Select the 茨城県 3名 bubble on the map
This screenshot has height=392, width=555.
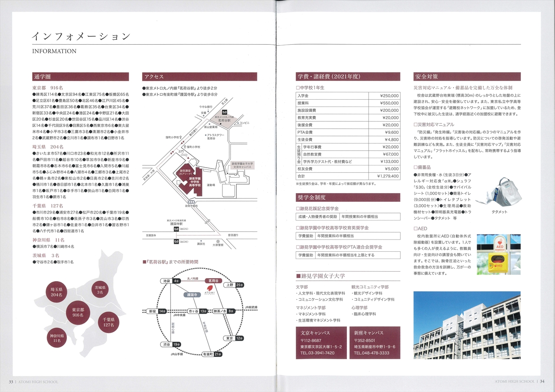(x=100, y=290)
